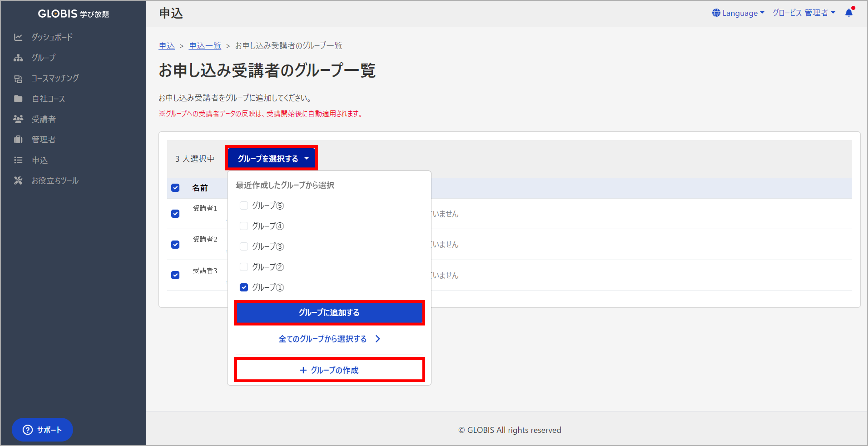Uncheck the グループ① checkbox
This screenshot has width=868, height=446.
click(x=244, y=287)
